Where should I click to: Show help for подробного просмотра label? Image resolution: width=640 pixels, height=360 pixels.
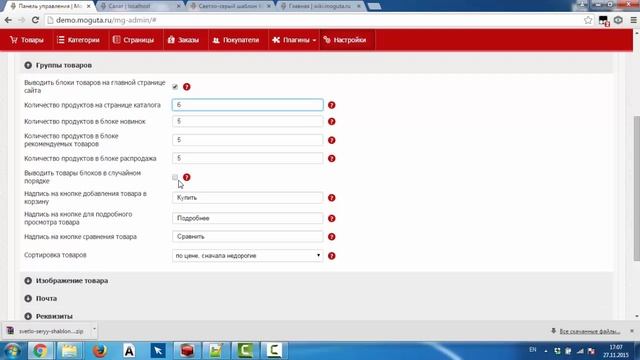332,219
